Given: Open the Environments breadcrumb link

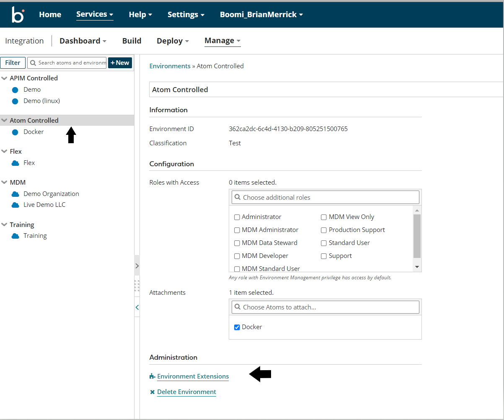Looking at the screenshot, I should 170,66.
